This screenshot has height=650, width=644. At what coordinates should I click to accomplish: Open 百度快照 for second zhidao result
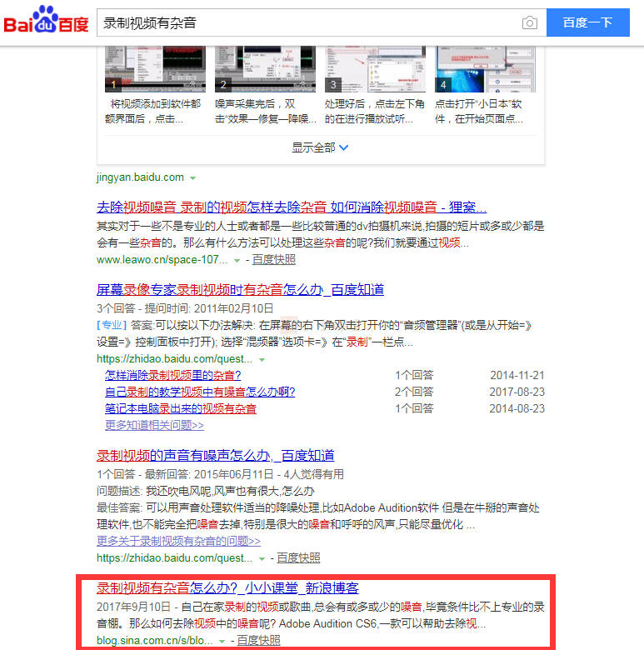point(298,558)
